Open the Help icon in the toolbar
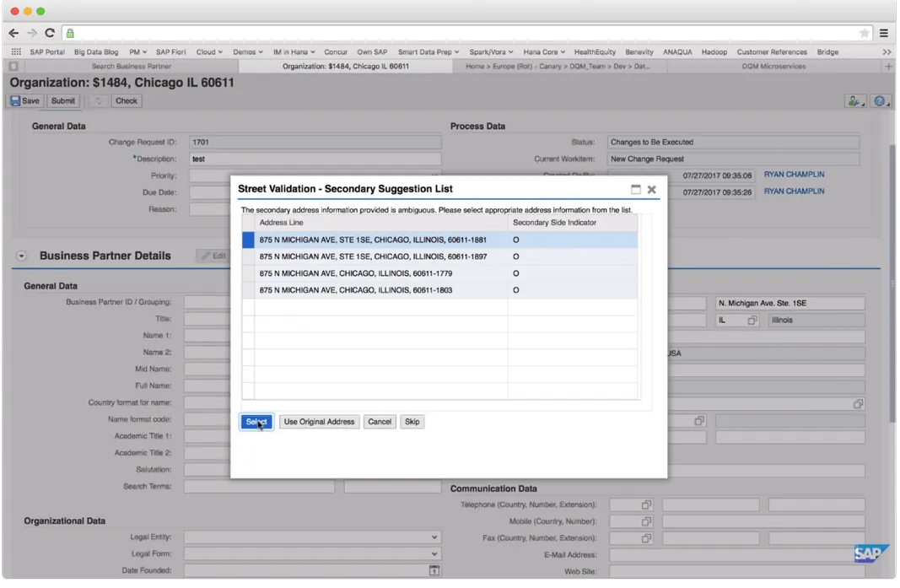Screen dimensions: 900x588 (x=879, y=100)
